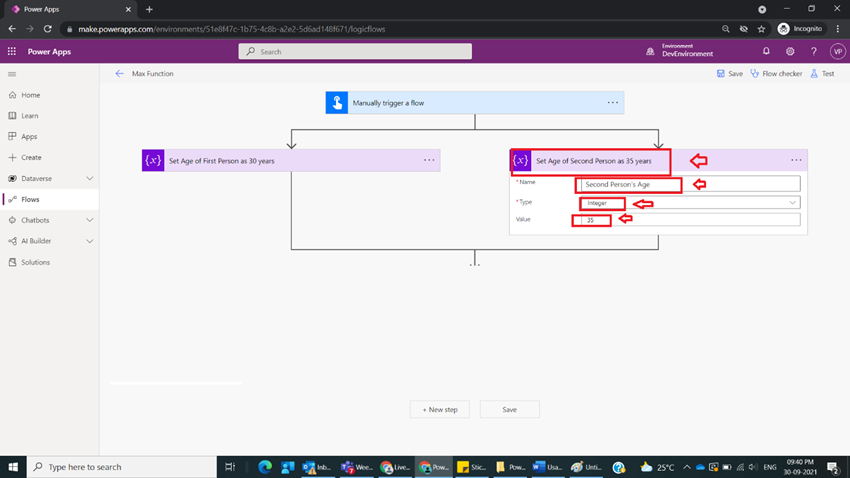The height and width of the screenshot is (478, 850).
Task: Click First Person variable icon
Action: click(x=153, y=160)
